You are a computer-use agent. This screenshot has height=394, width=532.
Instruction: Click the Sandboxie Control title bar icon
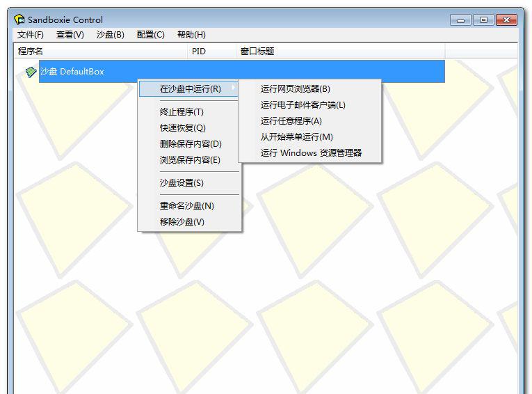click(x=19, y=19)
